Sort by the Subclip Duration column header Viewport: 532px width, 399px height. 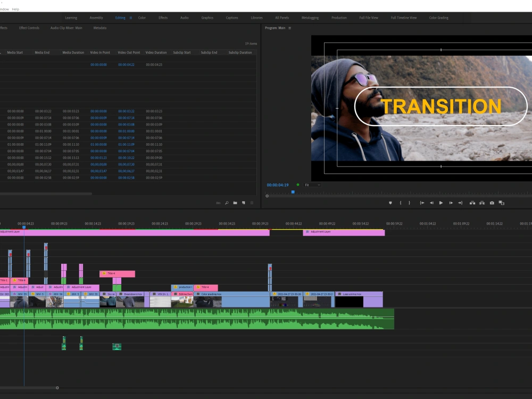tap(240, 53)
